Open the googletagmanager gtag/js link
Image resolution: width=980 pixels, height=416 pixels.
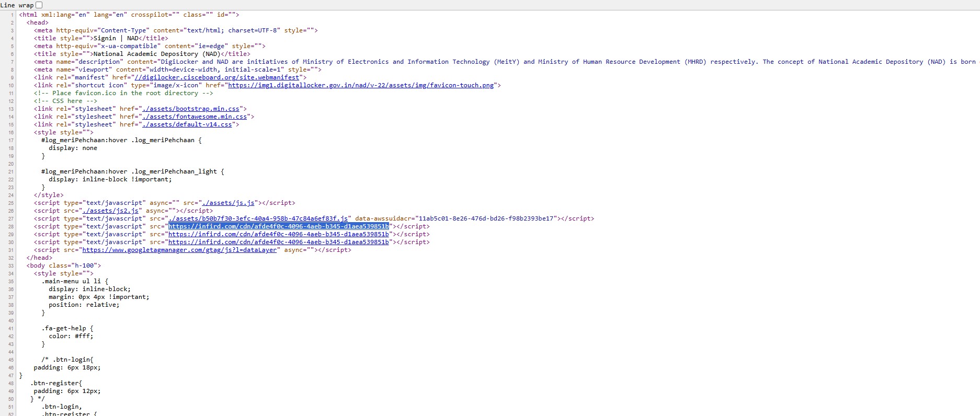179,250
